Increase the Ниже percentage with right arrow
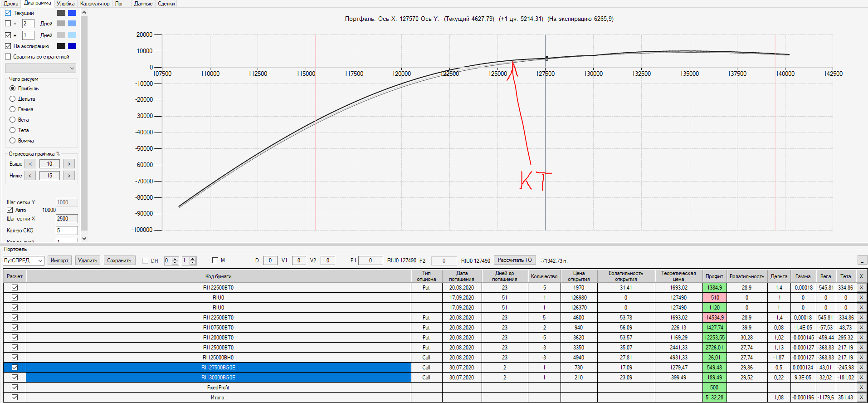868x403 pixels. pos(69,176)
